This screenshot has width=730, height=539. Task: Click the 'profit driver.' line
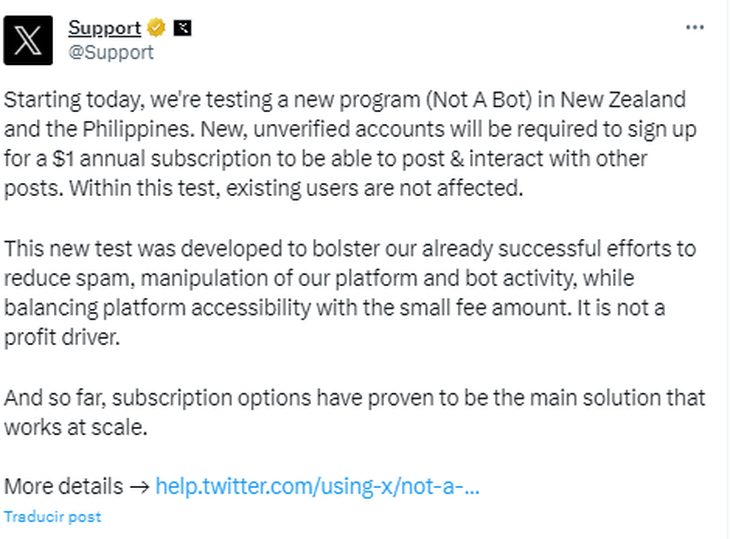(62, 338)
